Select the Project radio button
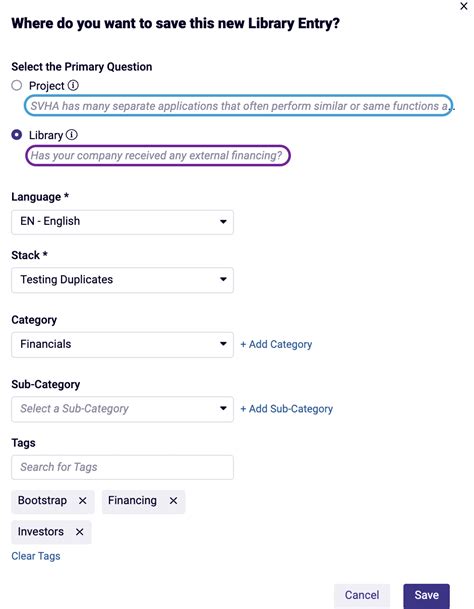Screen dimensions: 474x609 (x=17, y=85)
